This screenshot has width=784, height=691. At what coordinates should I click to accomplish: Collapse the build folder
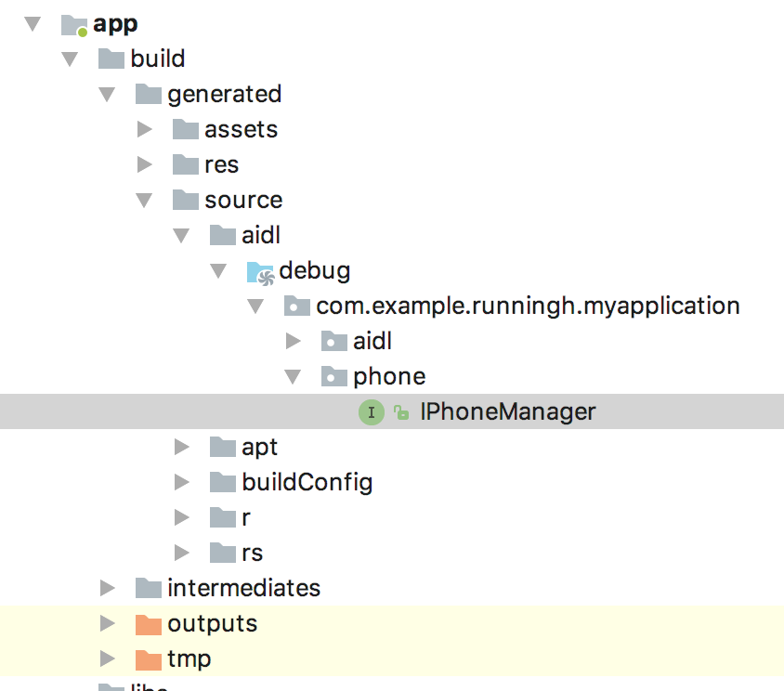pos(72,59)
